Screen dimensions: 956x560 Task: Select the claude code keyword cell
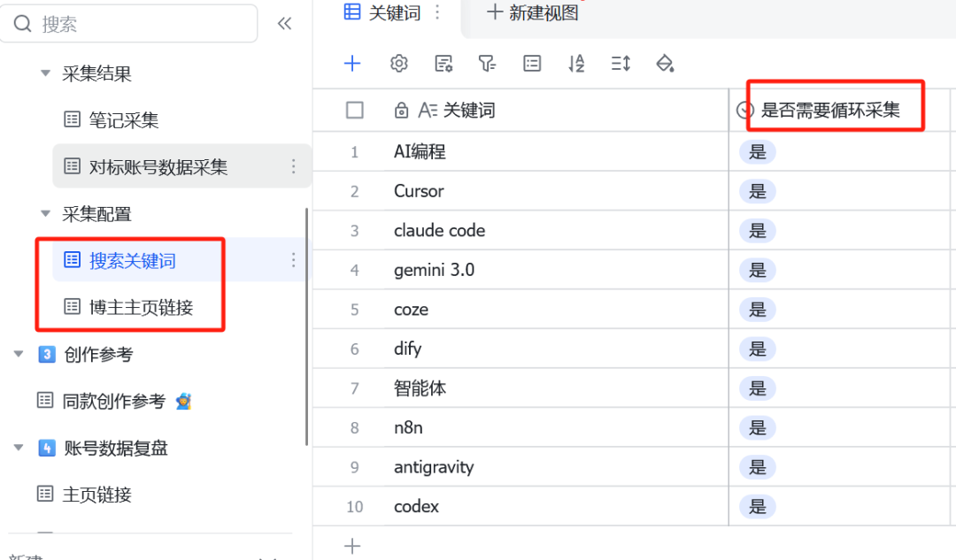point(556,230)
